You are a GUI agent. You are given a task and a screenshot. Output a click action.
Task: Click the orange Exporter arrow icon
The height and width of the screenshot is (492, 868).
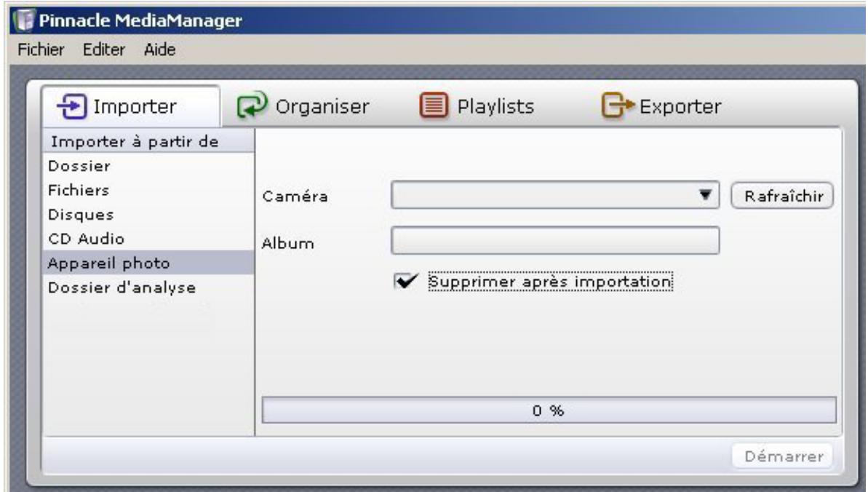click(x=617, y=106)
